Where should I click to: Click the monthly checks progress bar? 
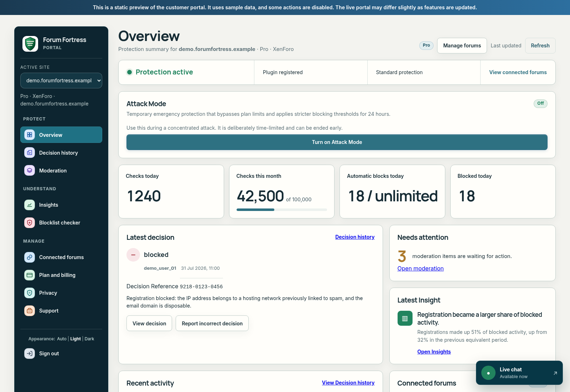[282, 210]
